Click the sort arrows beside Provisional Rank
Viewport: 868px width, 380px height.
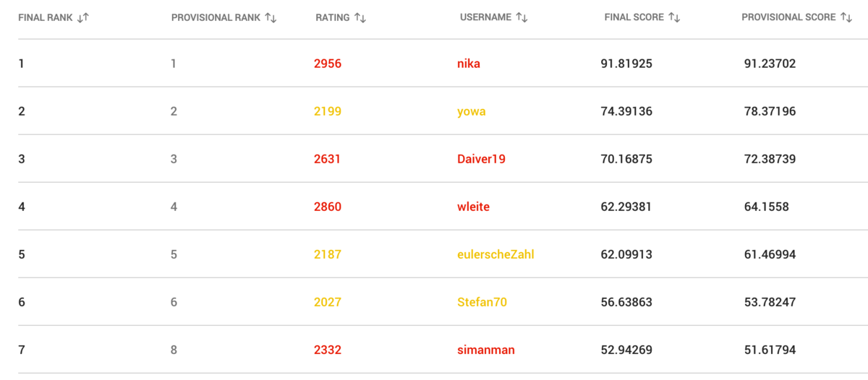tap(271, 17)
